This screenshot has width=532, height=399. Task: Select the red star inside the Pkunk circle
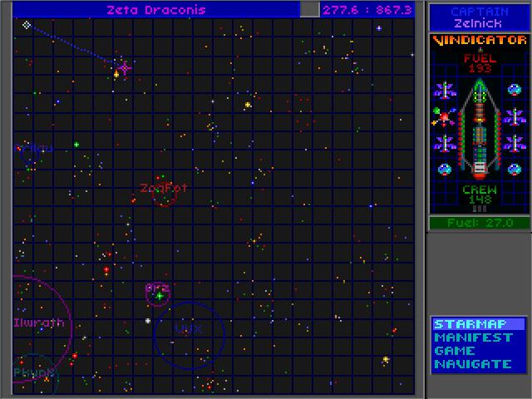coord(22,362)
